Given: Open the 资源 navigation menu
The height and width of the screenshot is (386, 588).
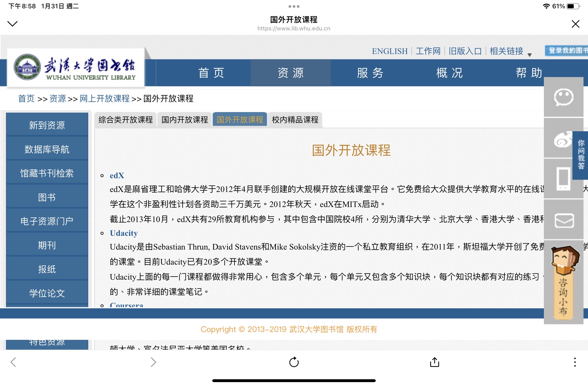Looking at the screenshot, I should (291, 73).
